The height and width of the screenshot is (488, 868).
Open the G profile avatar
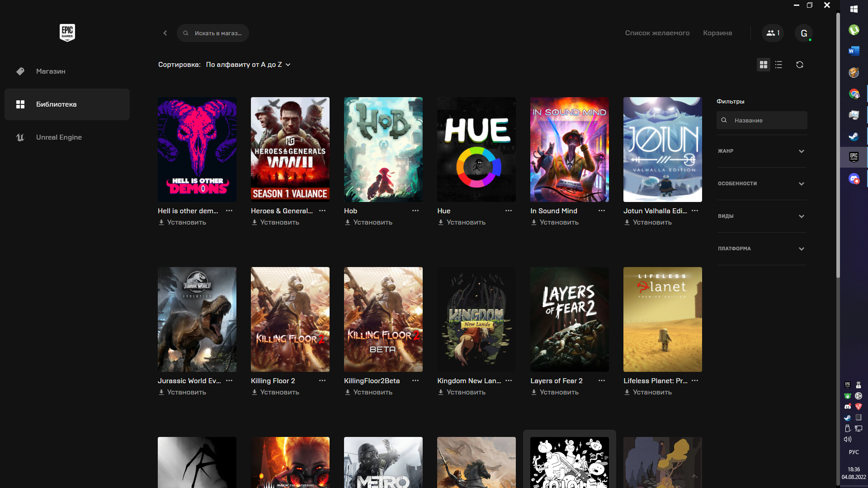(x=804, y=33)
